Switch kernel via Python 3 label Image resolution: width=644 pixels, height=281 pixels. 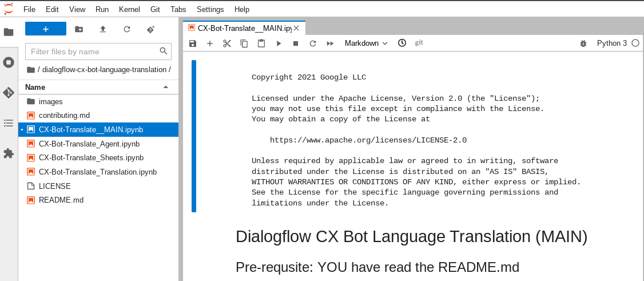point(611,43)
